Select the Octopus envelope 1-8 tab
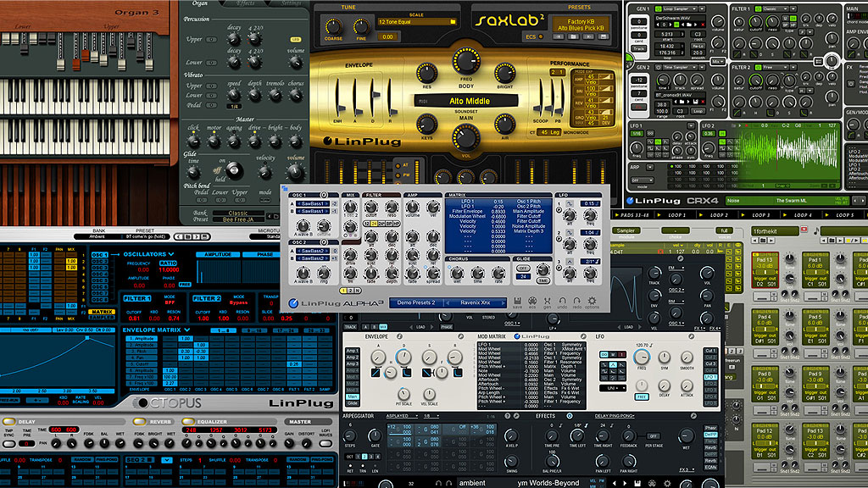This screenshot has height=488, width=868. tap(225, 330)
